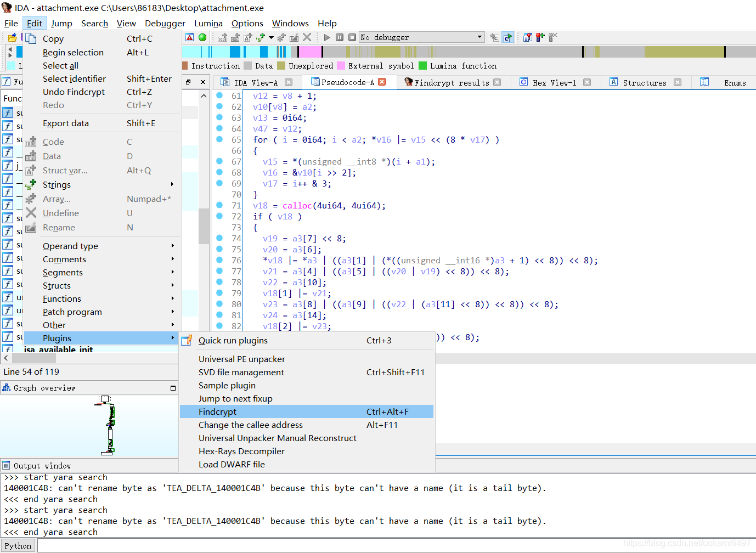756x553 pixels.
Task: Toggle breakpoint dot on line 72
Action: click(219, 216)
